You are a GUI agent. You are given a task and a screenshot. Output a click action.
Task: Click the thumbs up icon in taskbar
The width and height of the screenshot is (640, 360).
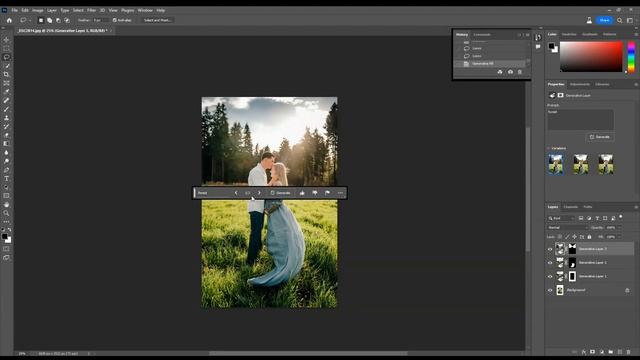(x=302, y=193)
